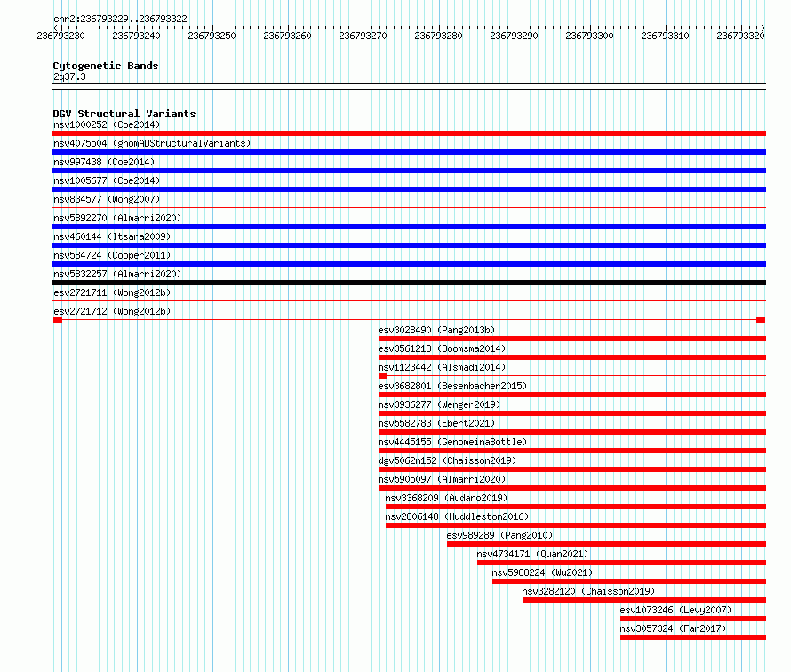Click the chr2:236793229..236793322 region label
The image size is (791, 672).
point(120,19)
